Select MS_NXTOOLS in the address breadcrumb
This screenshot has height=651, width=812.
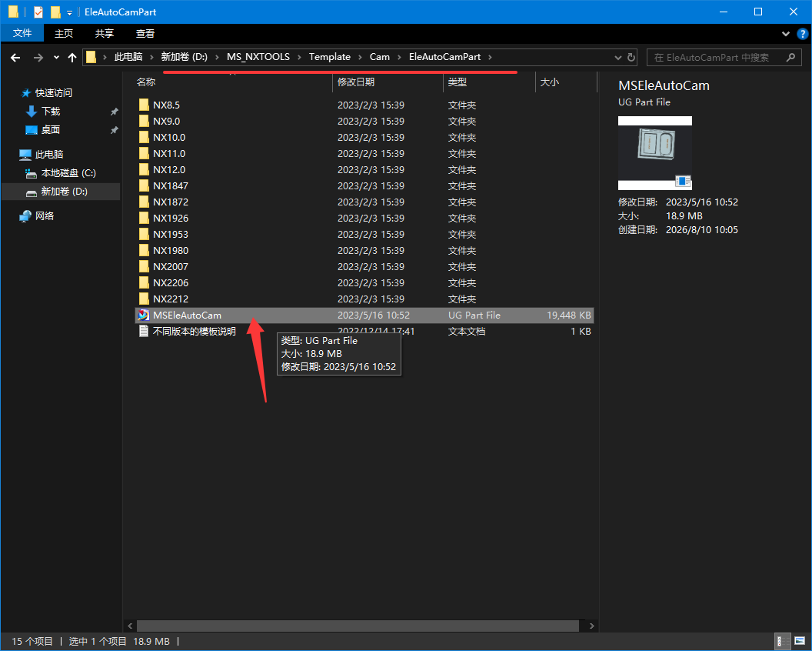click(x=258, y=57)
